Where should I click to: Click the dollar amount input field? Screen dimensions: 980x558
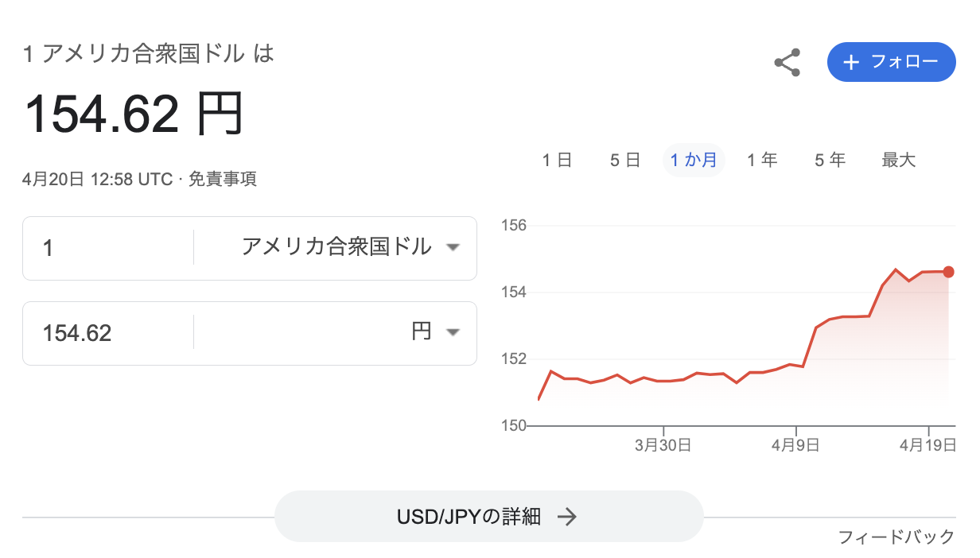(108, 248)
